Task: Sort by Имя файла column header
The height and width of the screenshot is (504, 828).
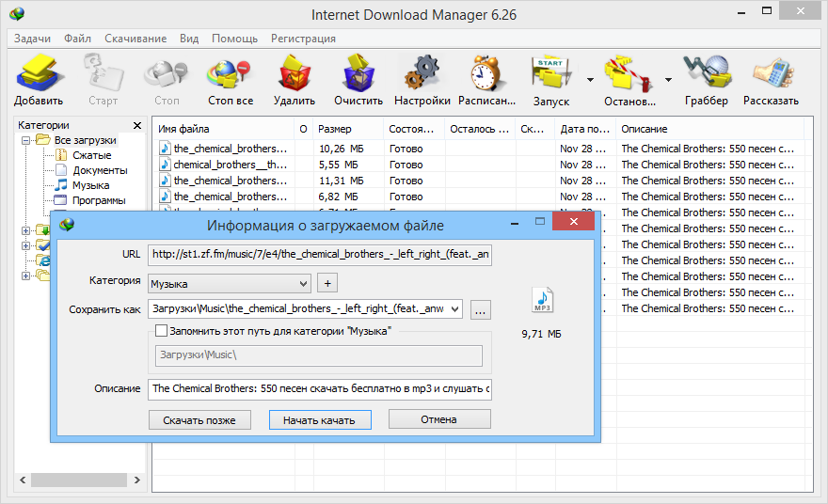Action: pyautogui.click(x=223, y=129)
